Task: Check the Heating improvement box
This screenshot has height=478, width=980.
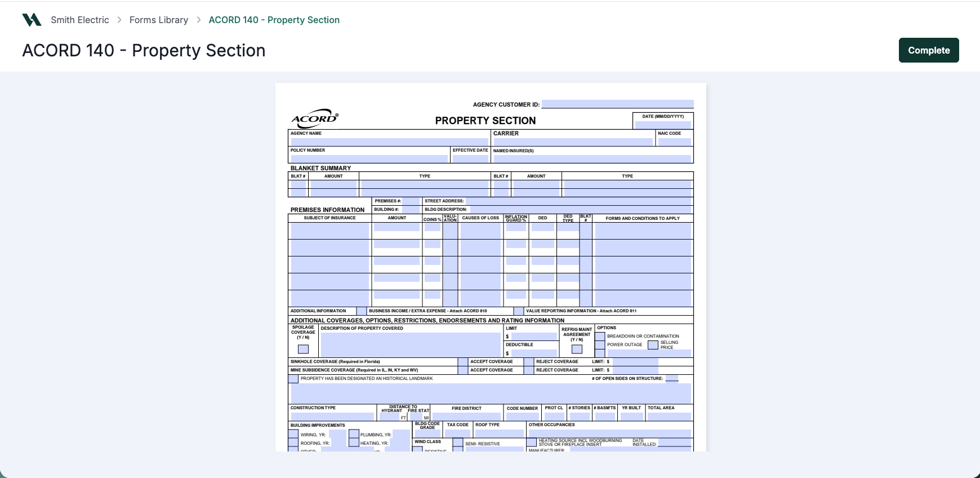Action: 354,442
